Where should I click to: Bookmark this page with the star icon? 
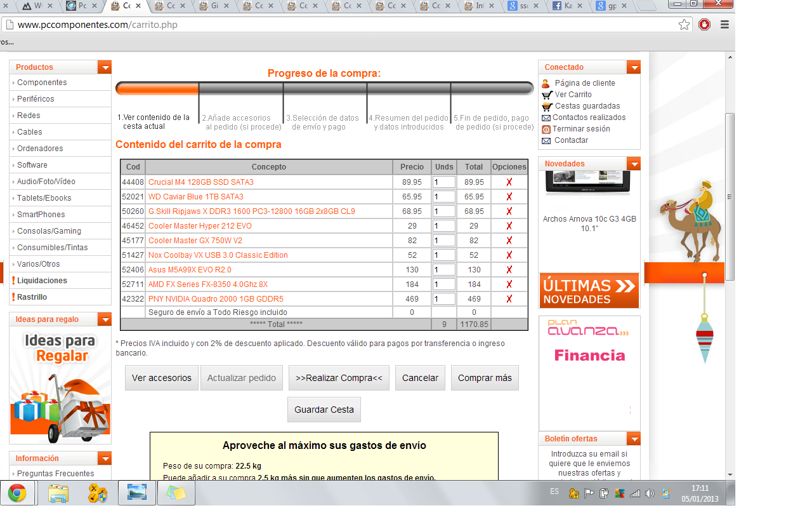pos(684,25)
